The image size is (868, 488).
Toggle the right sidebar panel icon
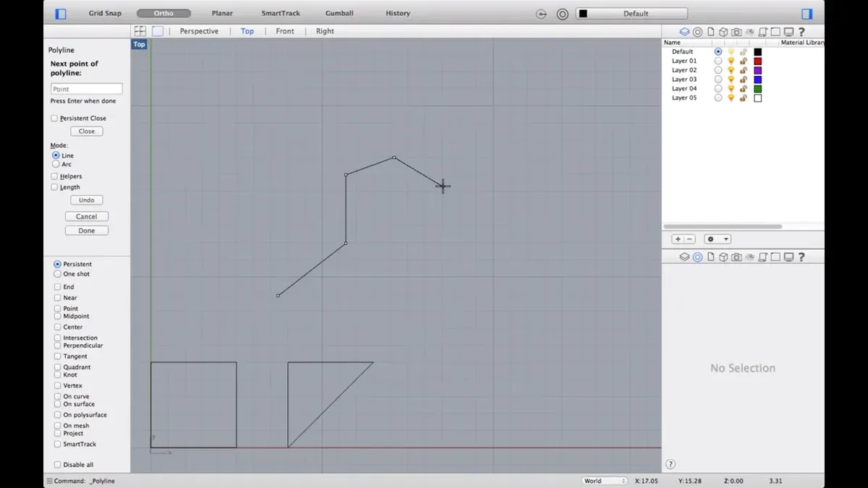pos(807,14)
